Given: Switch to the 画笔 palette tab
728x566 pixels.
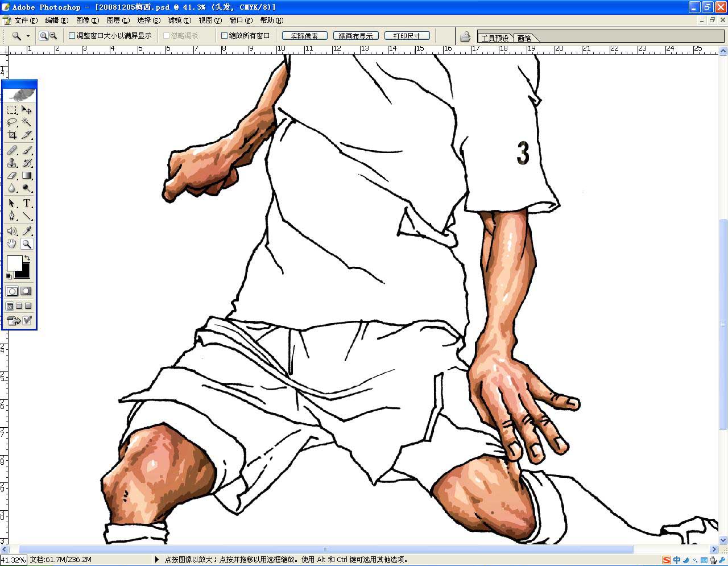Looking at the screenshot, I should click(524, 38).
